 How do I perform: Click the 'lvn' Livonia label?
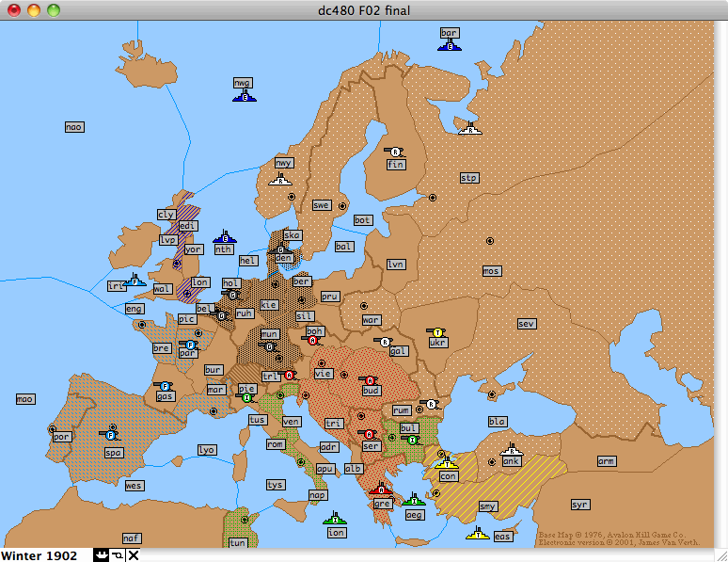396,265
